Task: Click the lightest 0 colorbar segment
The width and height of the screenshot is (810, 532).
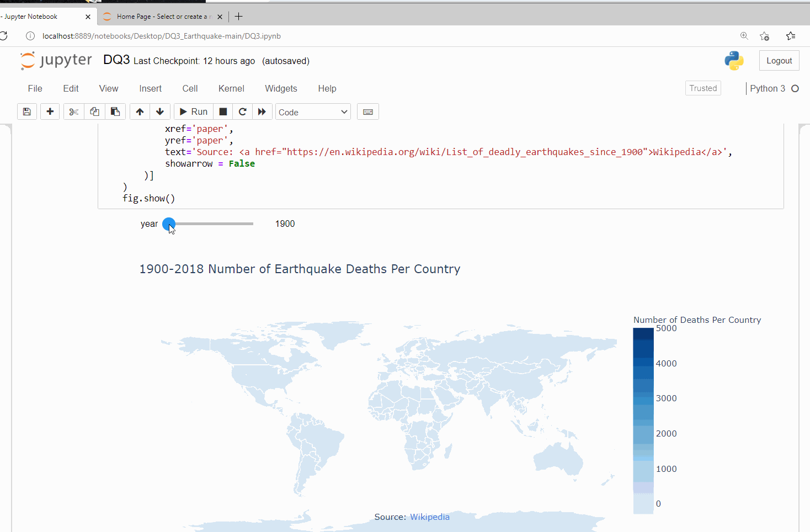Action: point(643,503)
